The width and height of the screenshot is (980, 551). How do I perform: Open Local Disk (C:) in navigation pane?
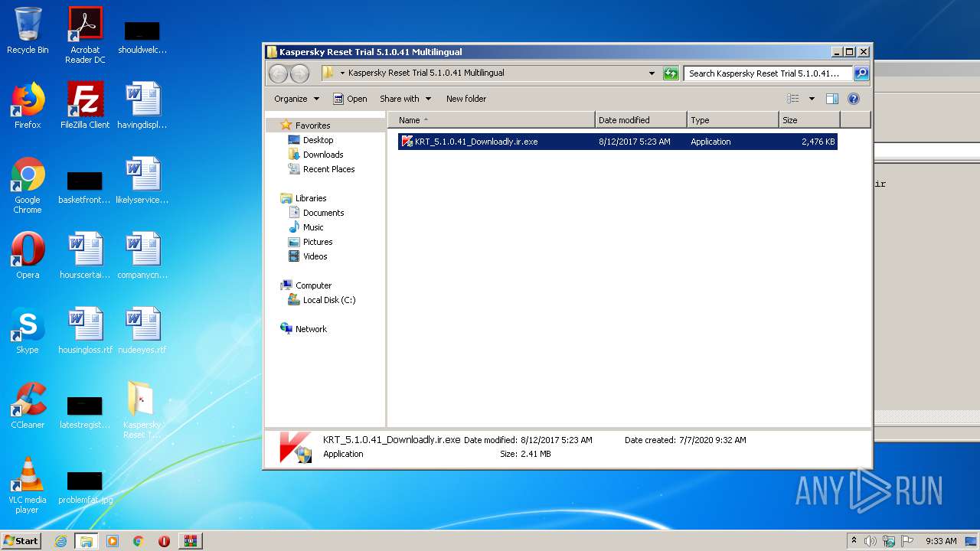pos(322,300)
